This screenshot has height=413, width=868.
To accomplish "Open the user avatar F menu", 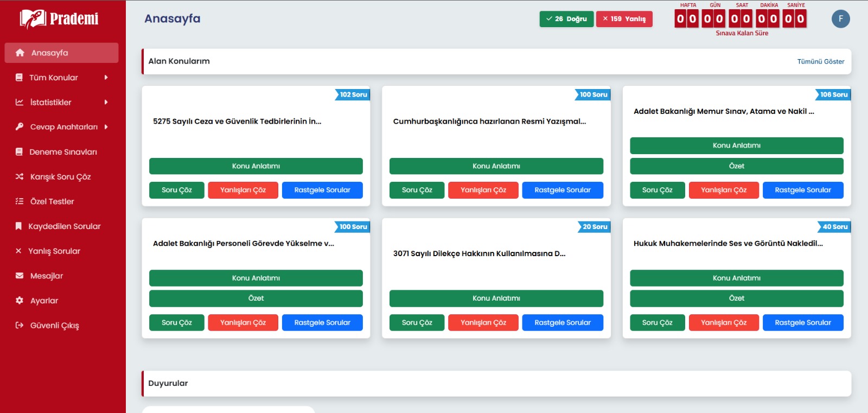I will pyautogui.click(x=840, y=19).
